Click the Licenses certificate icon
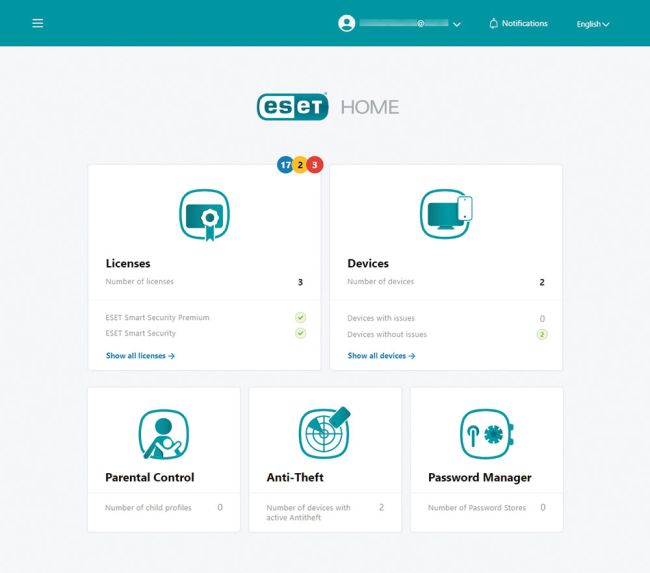The height and width of the screenshot is (573, 650). click(x=204, y=215)
